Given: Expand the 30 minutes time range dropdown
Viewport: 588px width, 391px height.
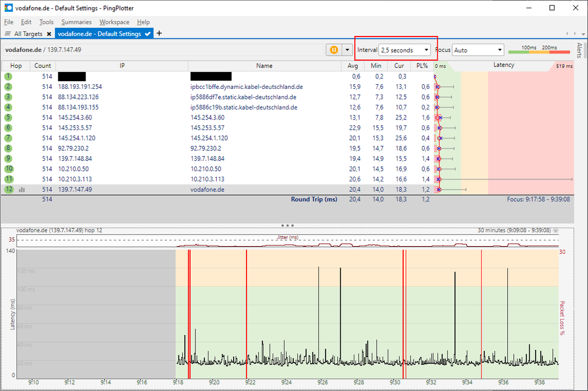Looking at the screenshot, I should tap(554, 230).
